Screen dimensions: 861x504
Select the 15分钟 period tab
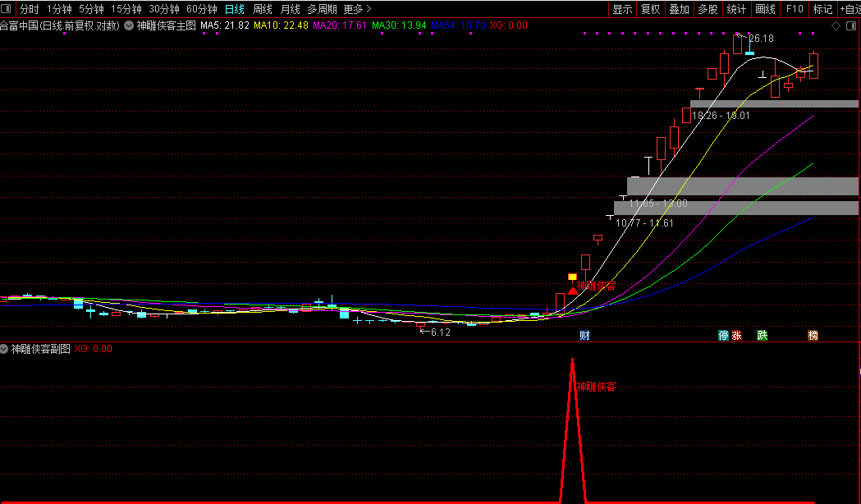[126, 9]
